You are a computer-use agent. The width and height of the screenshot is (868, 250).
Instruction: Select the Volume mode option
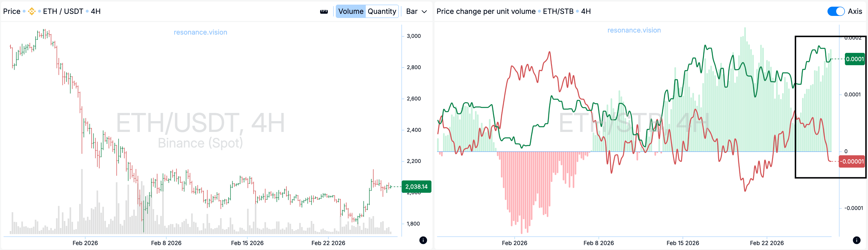(350, 12)
